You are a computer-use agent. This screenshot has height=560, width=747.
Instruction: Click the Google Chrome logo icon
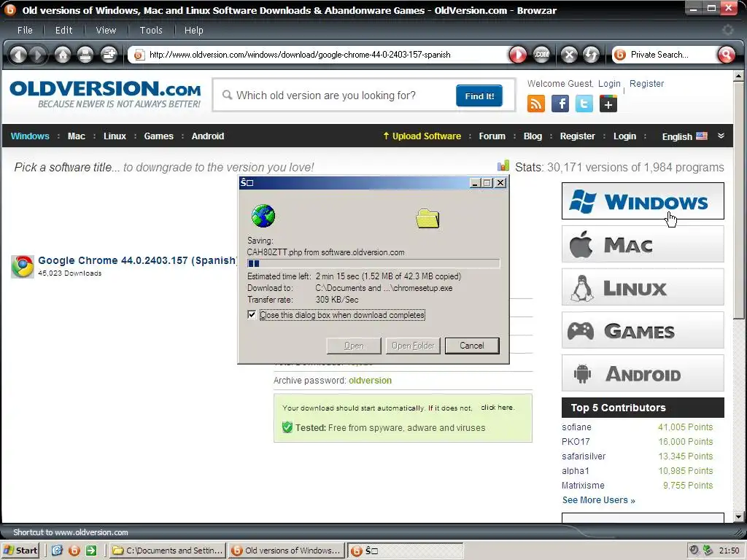point(23,267)
